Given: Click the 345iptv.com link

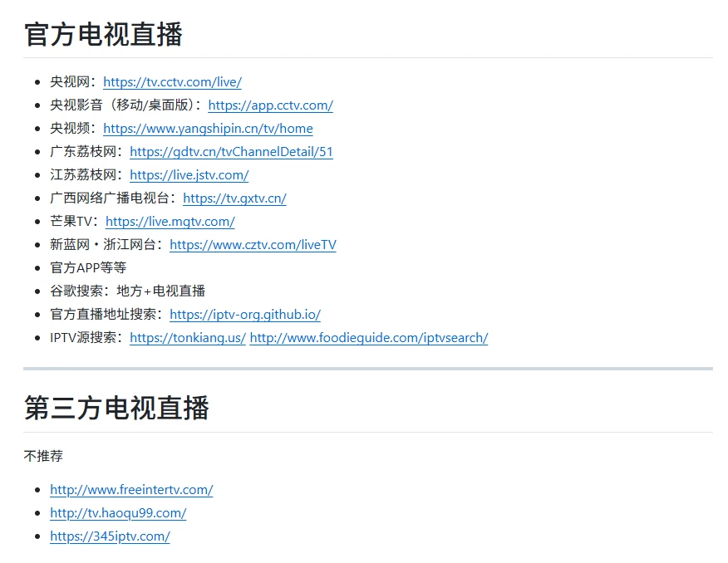Looking at the screenshot, I should 110,536.
